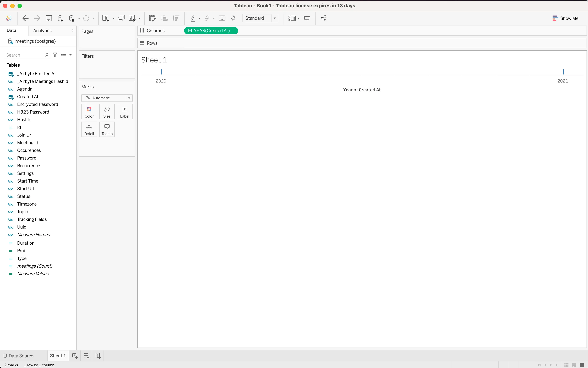Click the New Dashboard icon

point(86,356)
